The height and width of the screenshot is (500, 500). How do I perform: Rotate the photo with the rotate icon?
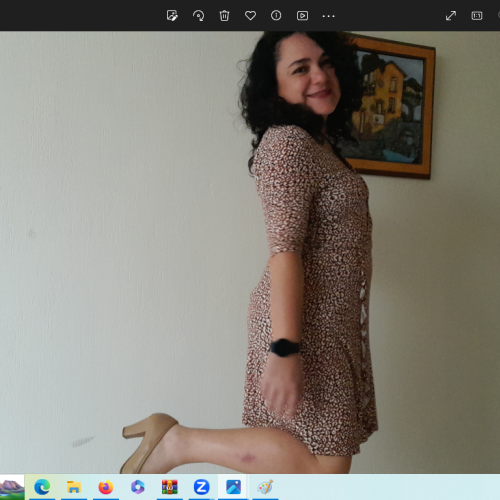pos(198,15)
